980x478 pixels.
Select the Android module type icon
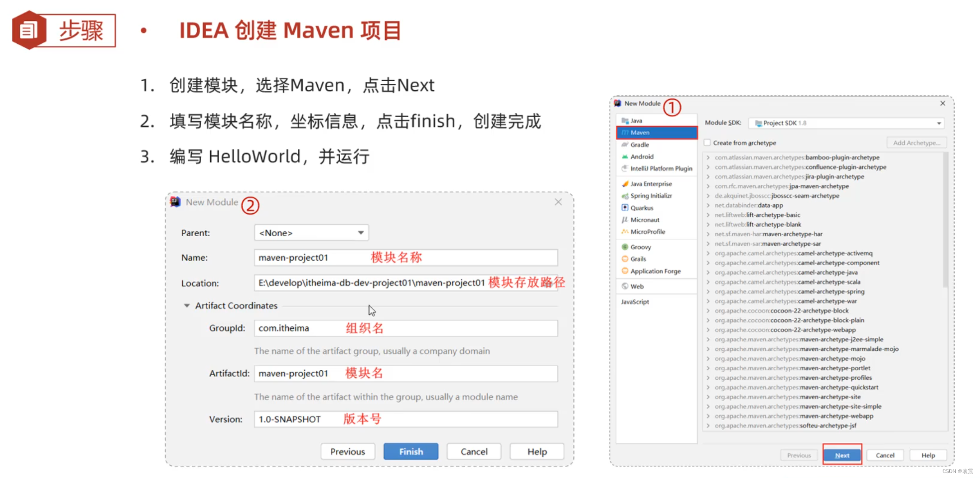625,156
